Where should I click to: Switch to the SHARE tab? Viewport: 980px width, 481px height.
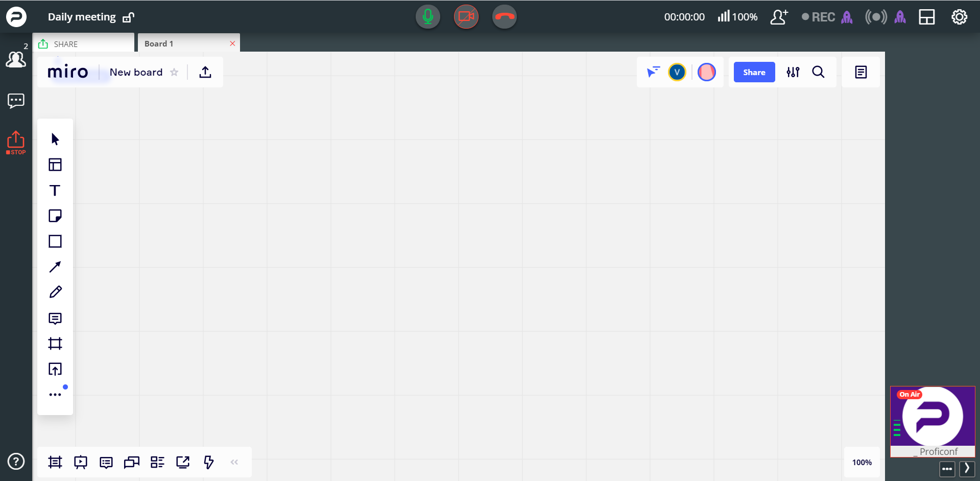click(x=83, y=44)
